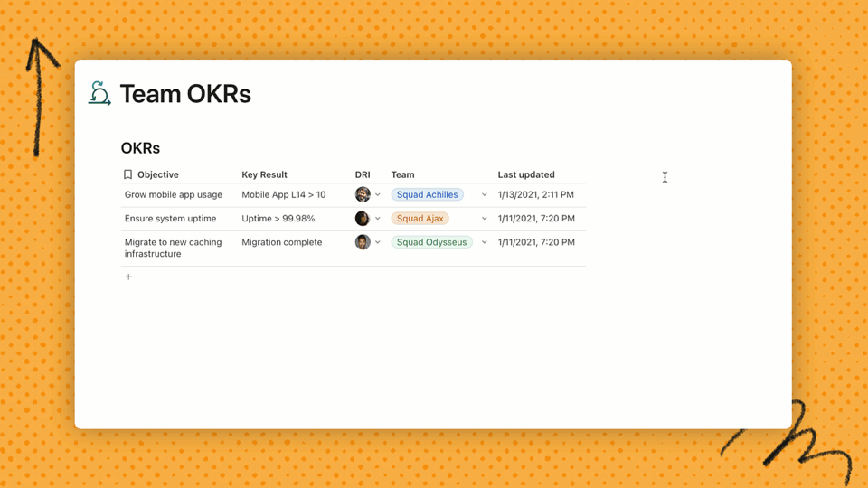Viewport: 868px width, 488px height.
Task: Click the DRI column header
Action: coord(363,174)
